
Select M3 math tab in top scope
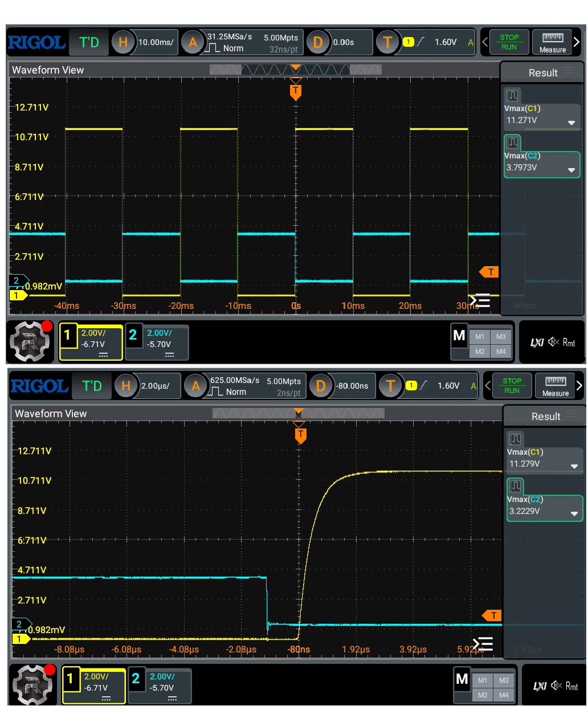[501, 337]
